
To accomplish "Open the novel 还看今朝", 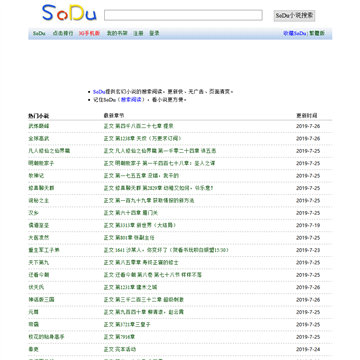I will tap(39, 275).
